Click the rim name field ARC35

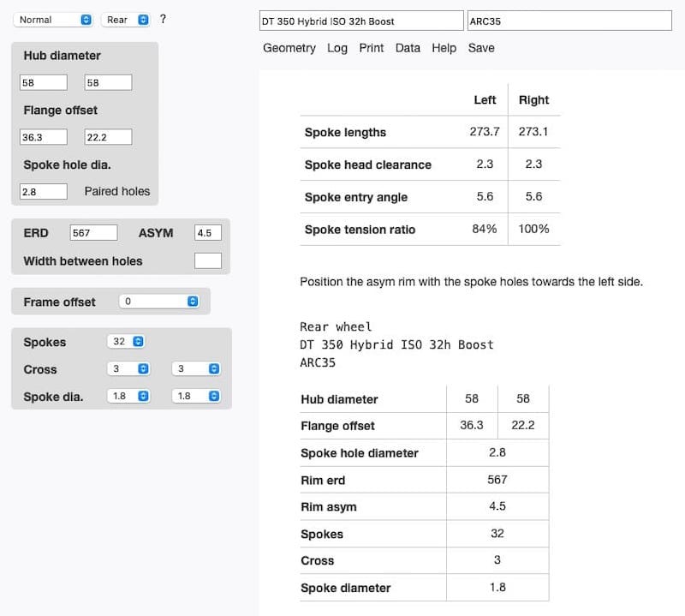(x=569, y=21)
